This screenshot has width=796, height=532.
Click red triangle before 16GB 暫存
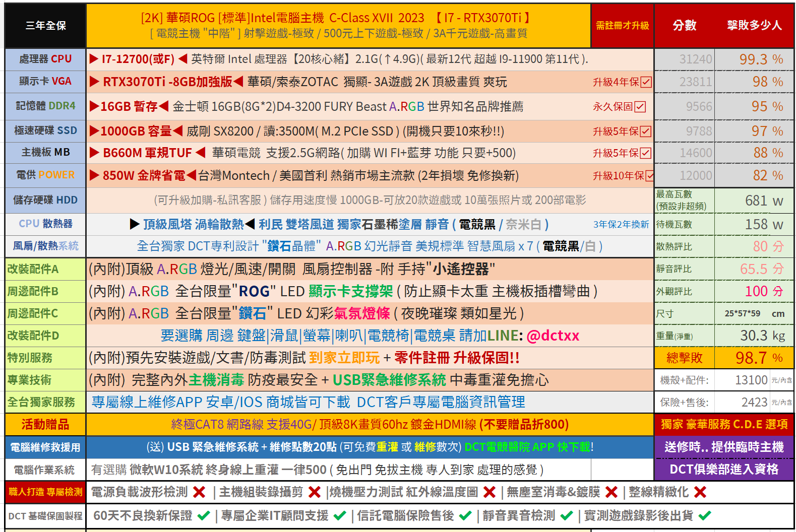(x=94, y=106)
